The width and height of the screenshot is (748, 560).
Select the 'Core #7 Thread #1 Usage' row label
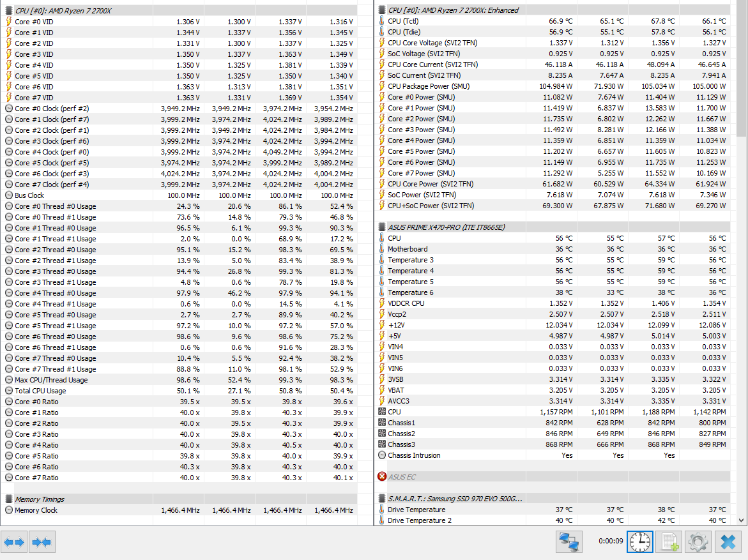[56, 368]
